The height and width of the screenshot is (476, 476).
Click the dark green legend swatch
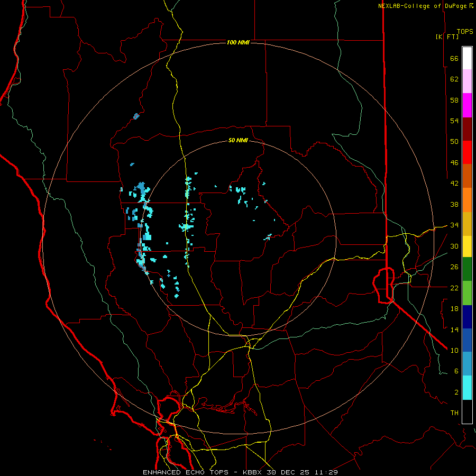click(x=467, y=269)
